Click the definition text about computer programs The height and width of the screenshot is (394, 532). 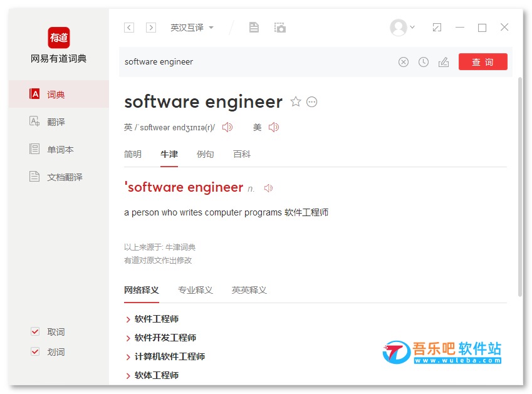[x=226, y=212]
